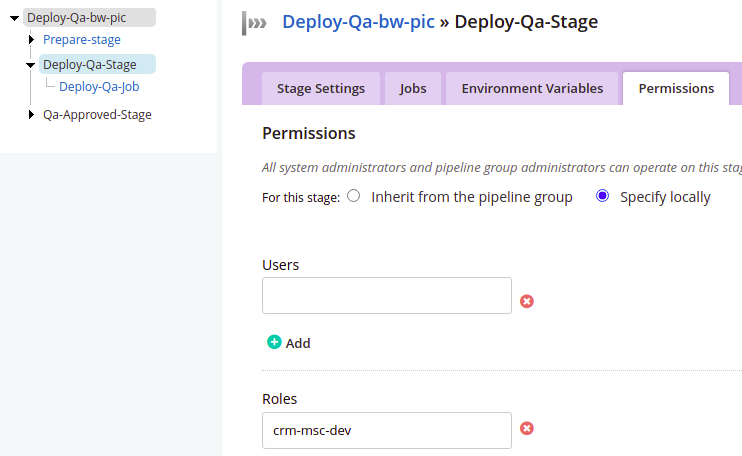Expand the Prepare-stage tree node
The image size is (742, 456).
coord(32,40)
